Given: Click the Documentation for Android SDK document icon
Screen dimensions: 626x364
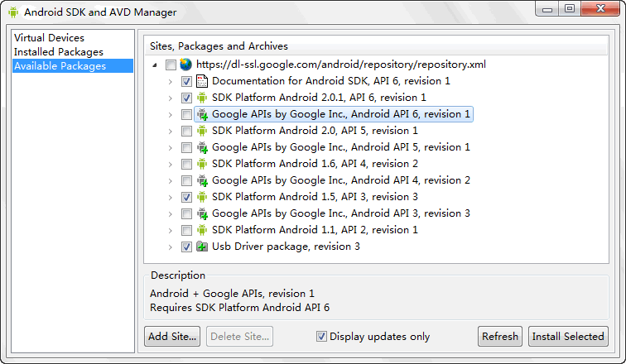Looking at the screenshot, I should 202,81.
